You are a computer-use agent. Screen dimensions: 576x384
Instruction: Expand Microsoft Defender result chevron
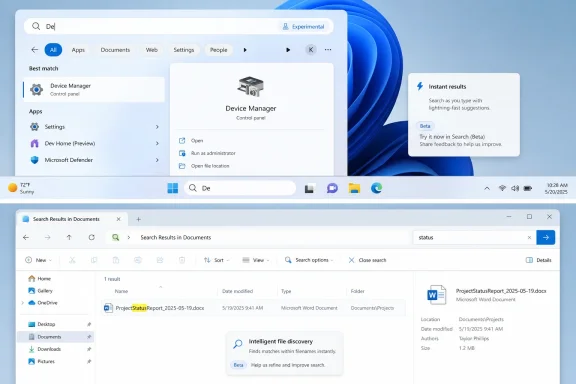pos(157,160)
